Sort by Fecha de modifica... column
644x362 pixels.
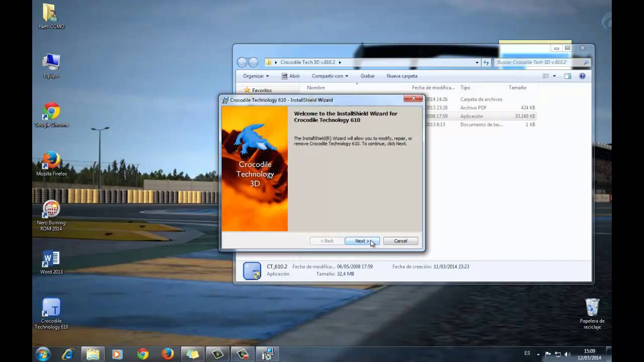click(433, 87)
